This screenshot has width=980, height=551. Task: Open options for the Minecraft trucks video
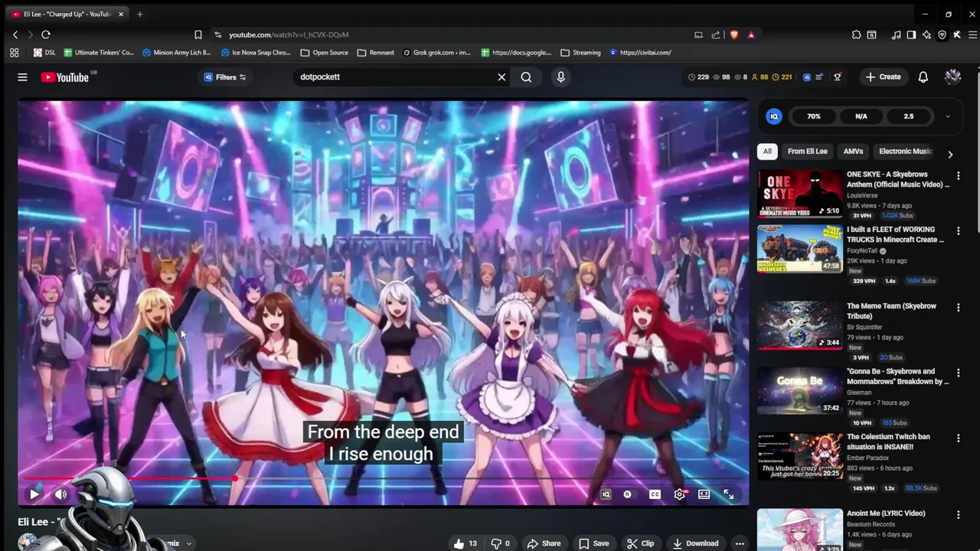point(958,231)
